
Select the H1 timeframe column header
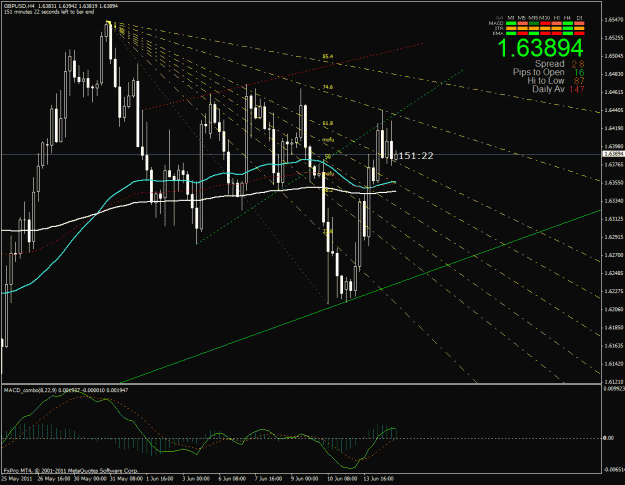[x=557, y=18]
